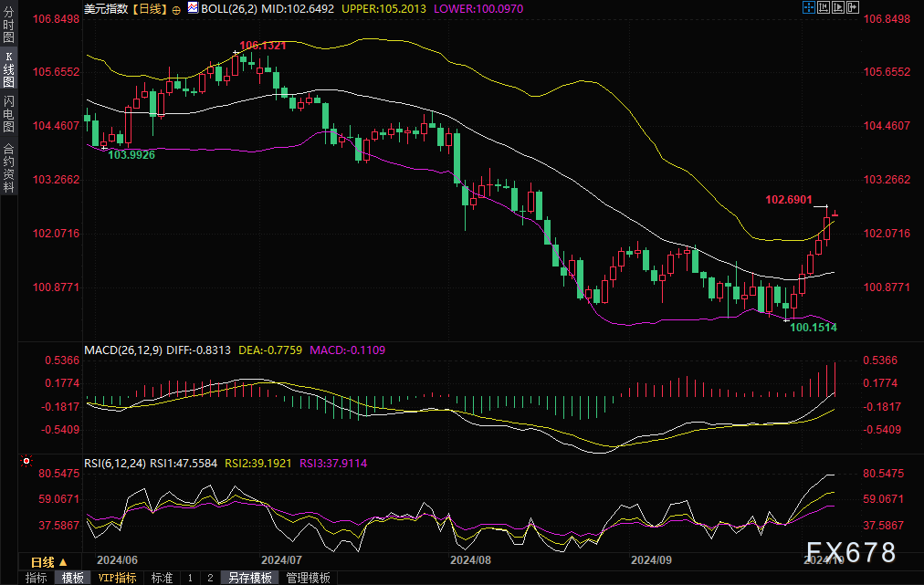Select template number 2
924x585 pixels.
pos(209,578)
